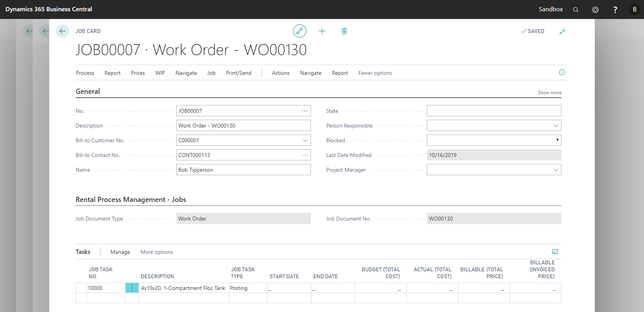Click the Billable (Total Price) column header
The height and width of the screenshot is (312, 644).
click(x=482, y=273)
